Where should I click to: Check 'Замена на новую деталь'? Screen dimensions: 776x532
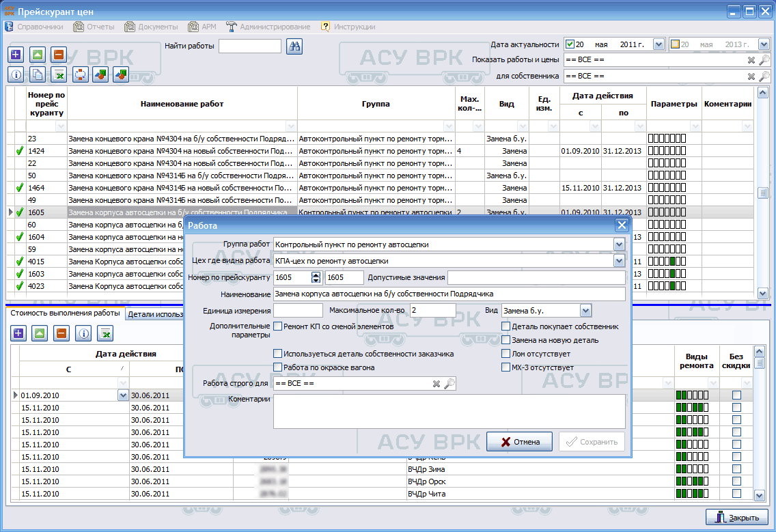tap(505, 340)
